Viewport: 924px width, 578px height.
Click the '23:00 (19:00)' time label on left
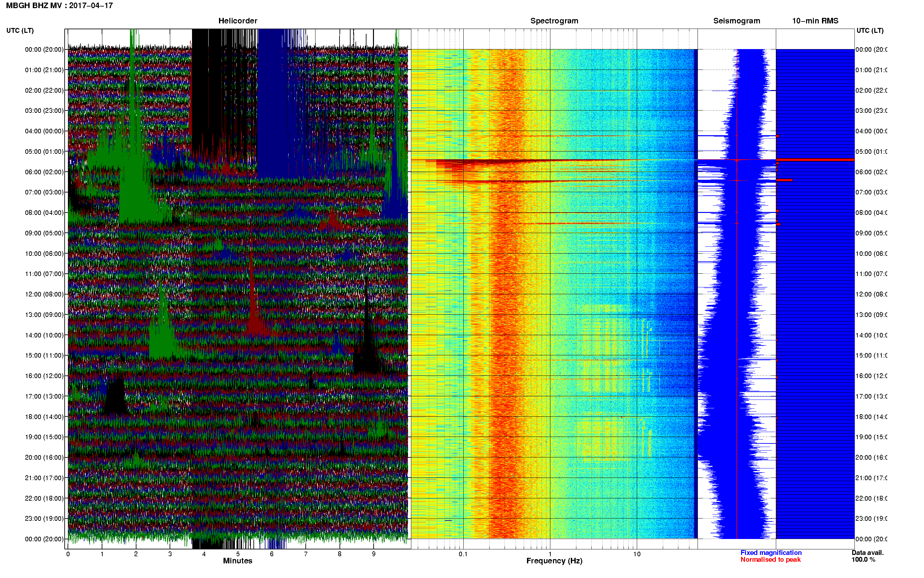(x=44, y=519)
